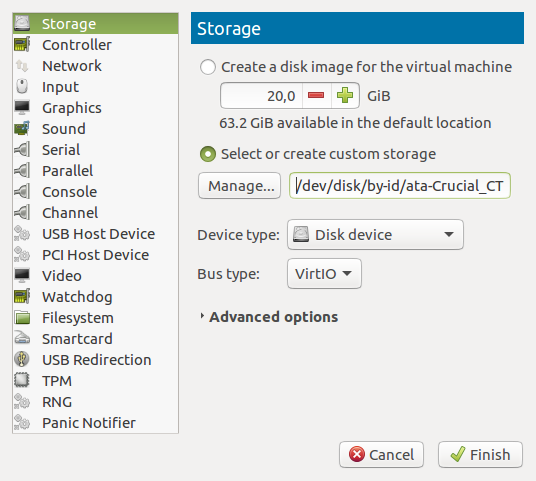Screen dimensions: 536x481
Task: Click the Sound card icon
Action: 22,129
